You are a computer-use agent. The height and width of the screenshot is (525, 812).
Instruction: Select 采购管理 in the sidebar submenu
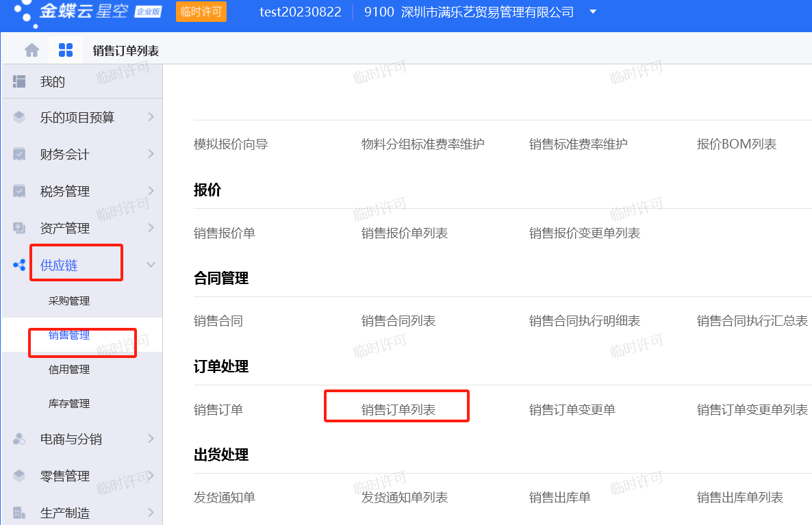(x=69, y=301)
